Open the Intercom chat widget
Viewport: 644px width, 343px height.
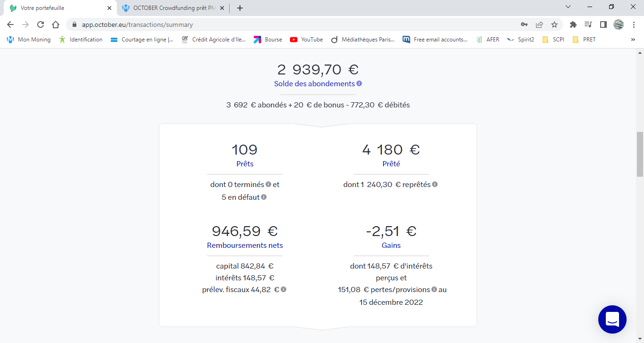click(x=612, y=319)
